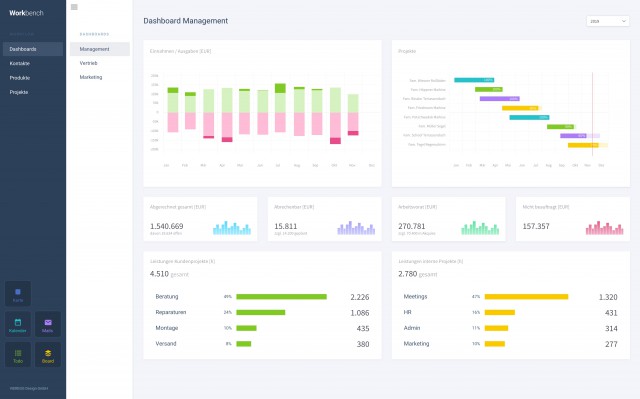Click the blue sparkline chart under 1.540.669
640x399 pixels.
pos(232,228)
